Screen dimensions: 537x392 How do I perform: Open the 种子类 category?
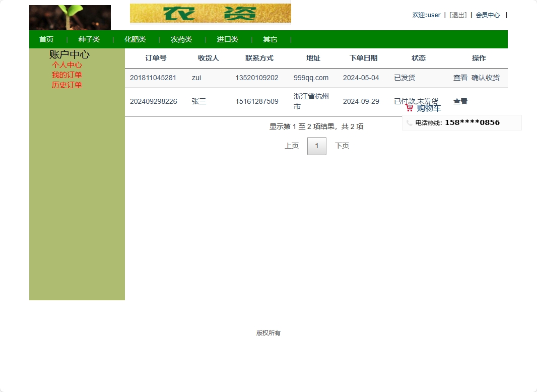[x=89, y=39]
